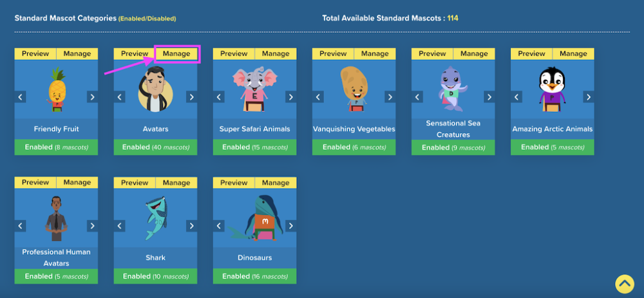
Task: Manage the Amazing Arctic Animals category
Action: click(x=574, y=54)
